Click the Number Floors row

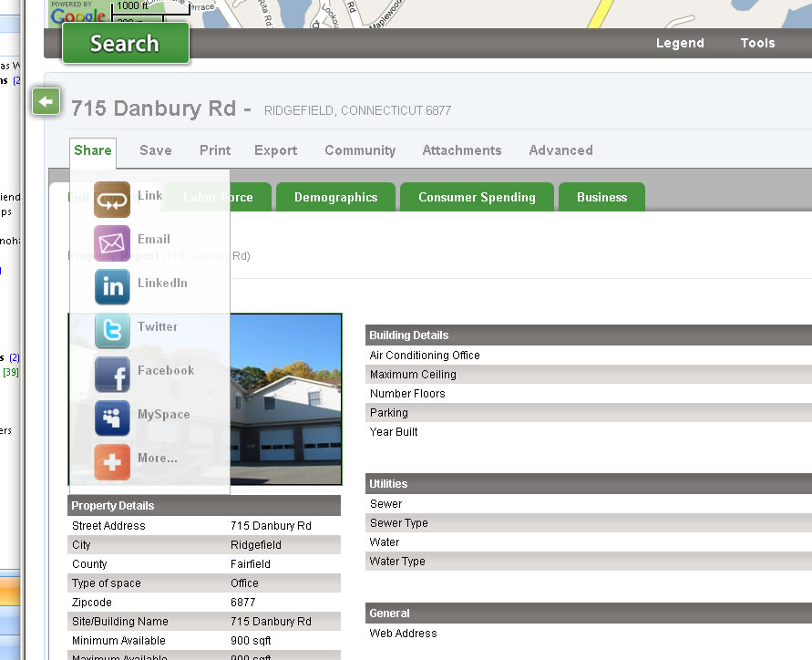tap(589, 394)
